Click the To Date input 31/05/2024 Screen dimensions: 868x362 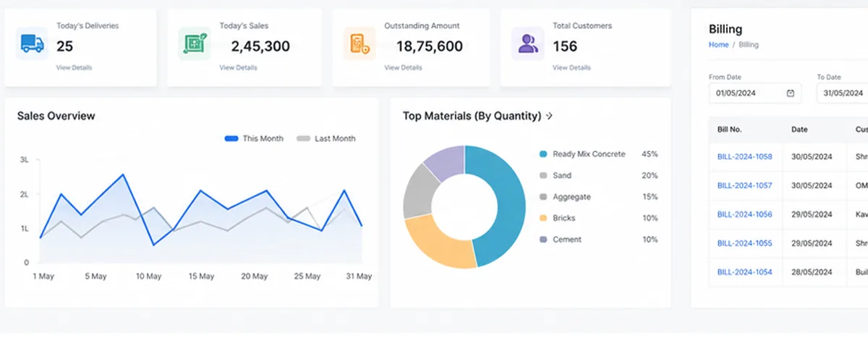pos(843,93)
